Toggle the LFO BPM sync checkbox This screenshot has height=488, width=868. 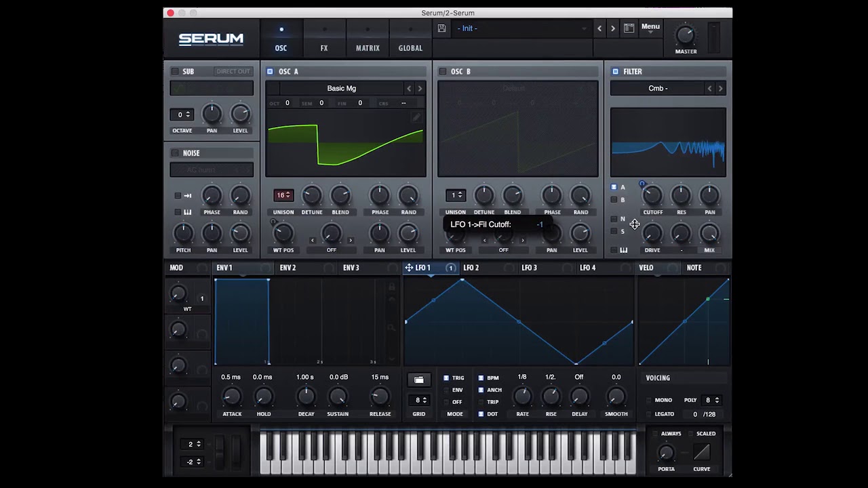pyautogui.click(x=481, y=378)
